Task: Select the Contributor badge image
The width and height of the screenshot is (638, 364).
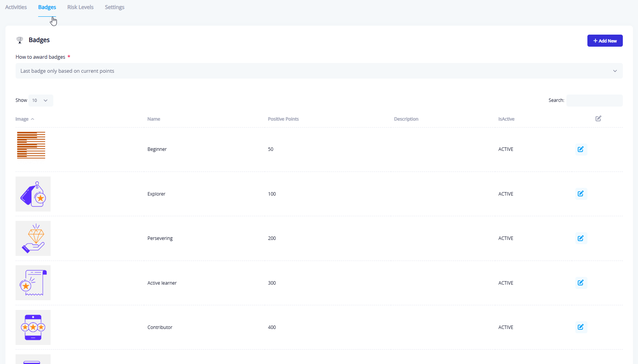Action: point(33,327)
